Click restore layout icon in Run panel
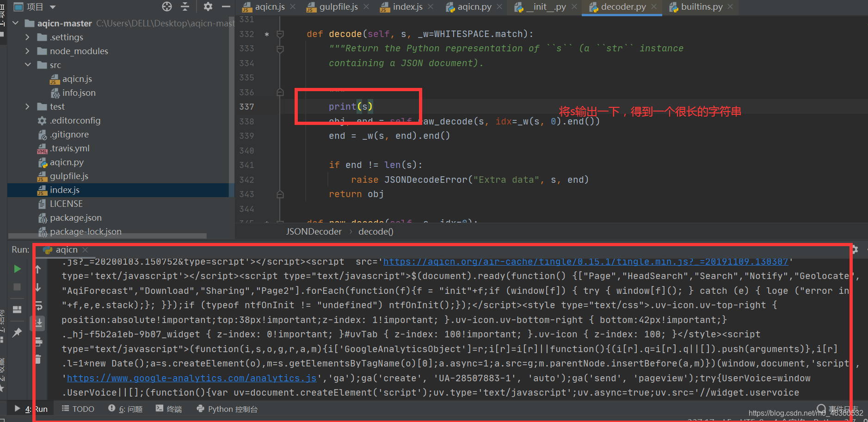 [17, 310]
